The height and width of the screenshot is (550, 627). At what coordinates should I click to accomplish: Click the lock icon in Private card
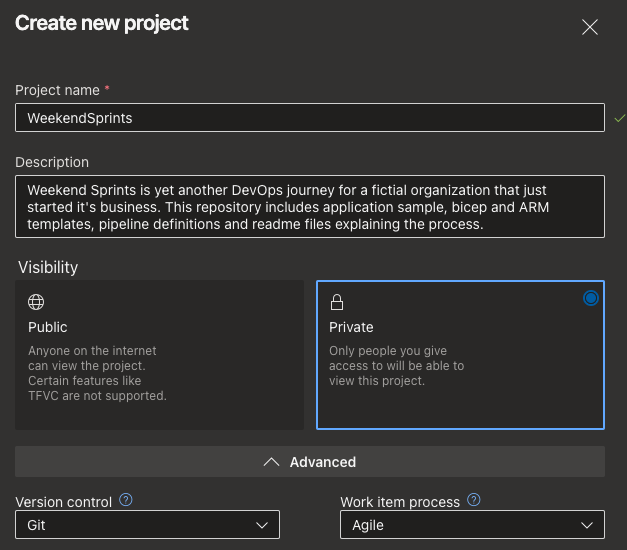pyautogui.click(x=337, y=302)
